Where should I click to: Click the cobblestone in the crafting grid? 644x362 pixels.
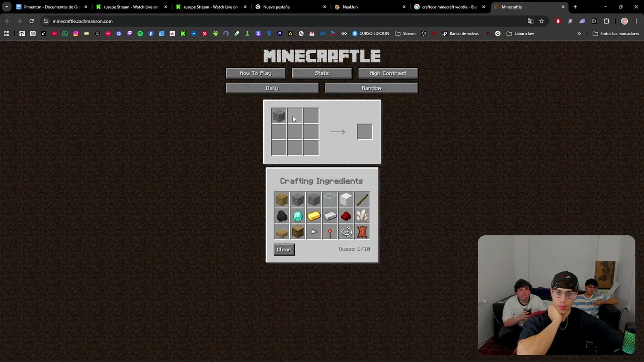279,116
